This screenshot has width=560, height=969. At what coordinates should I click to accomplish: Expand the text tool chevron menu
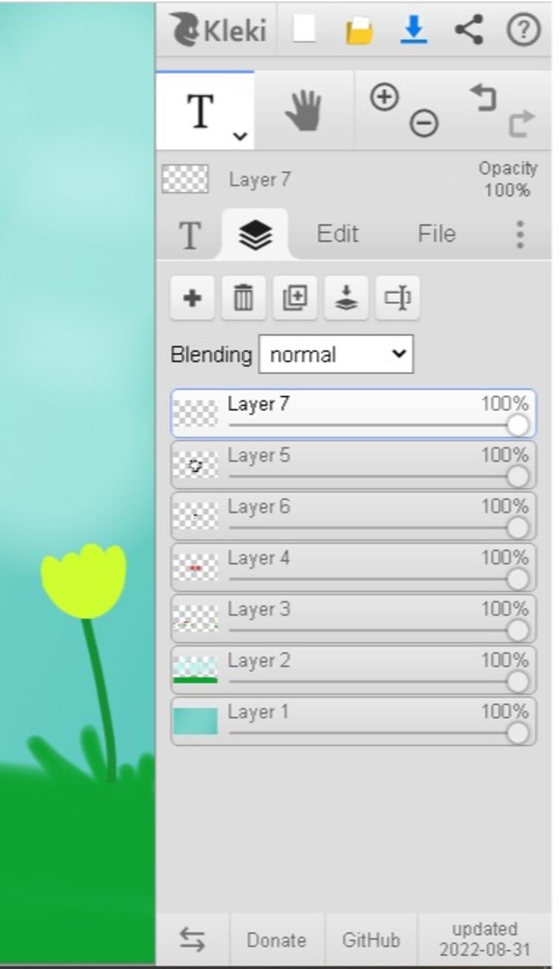pyautogui.click(x=240, y=136)
